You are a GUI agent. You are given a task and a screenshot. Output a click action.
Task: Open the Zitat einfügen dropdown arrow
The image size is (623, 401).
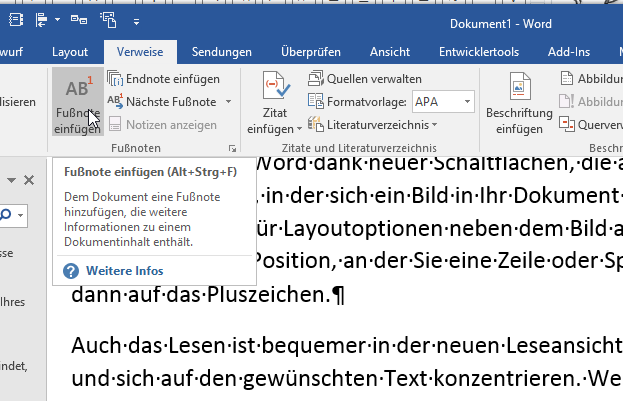299,129
